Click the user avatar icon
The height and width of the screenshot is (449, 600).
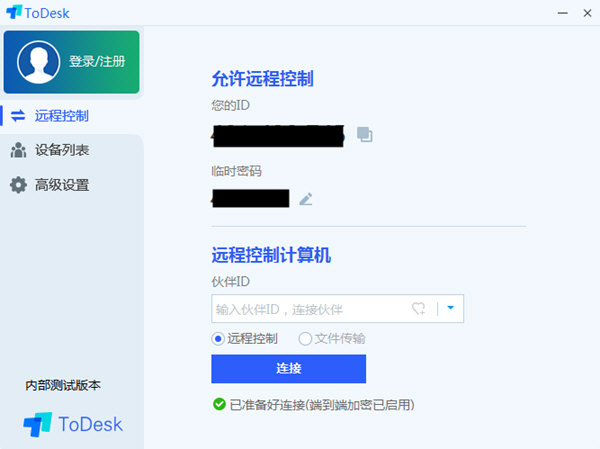tap(37, 61)
